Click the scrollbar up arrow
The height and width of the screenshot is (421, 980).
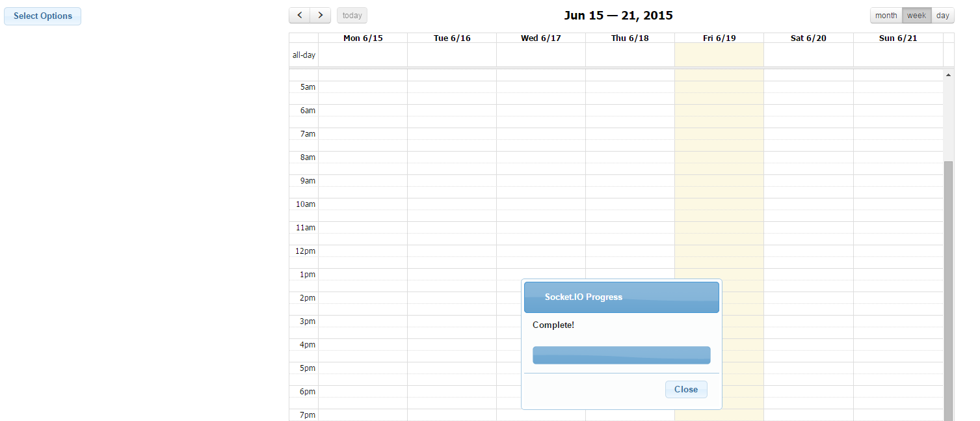(948, 75)
